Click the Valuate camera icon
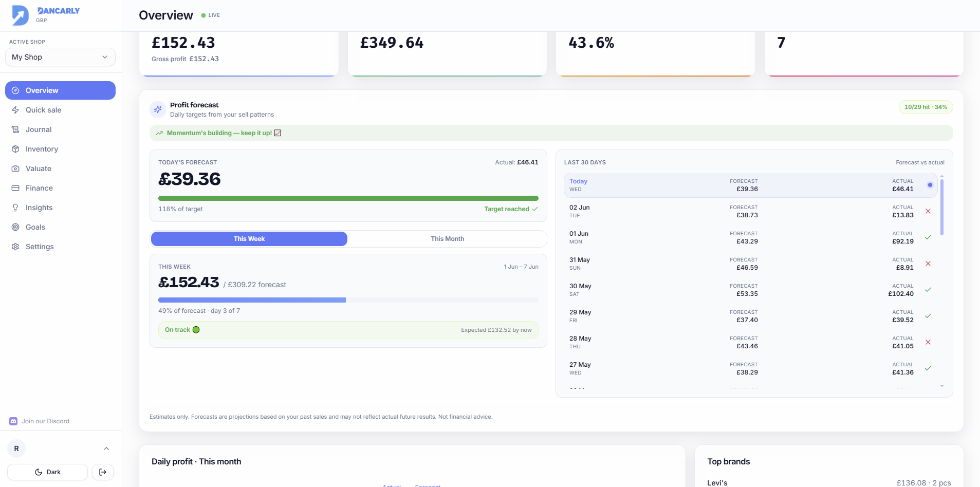The image size is (980, 487). click(15, 168)
